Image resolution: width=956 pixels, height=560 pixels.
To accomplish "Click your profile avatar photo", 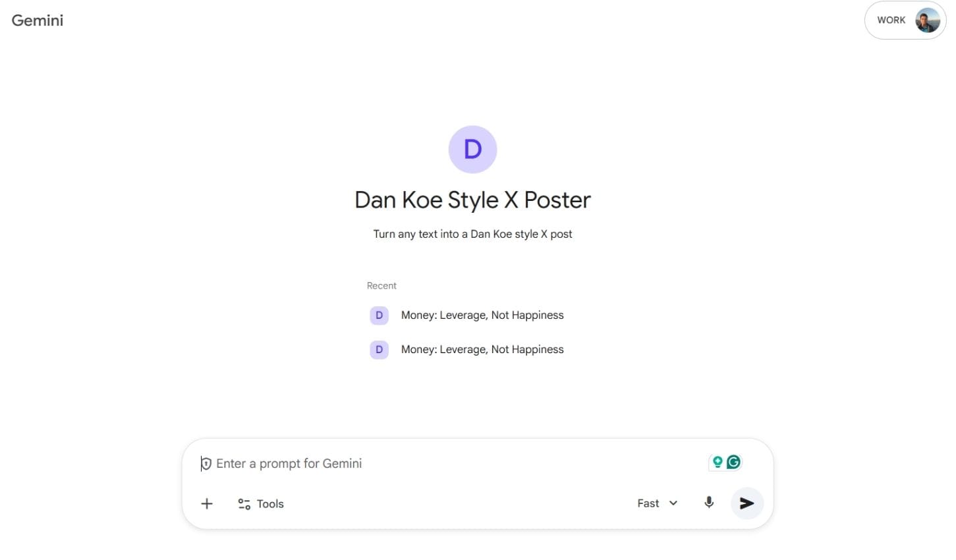I will 927,20.
